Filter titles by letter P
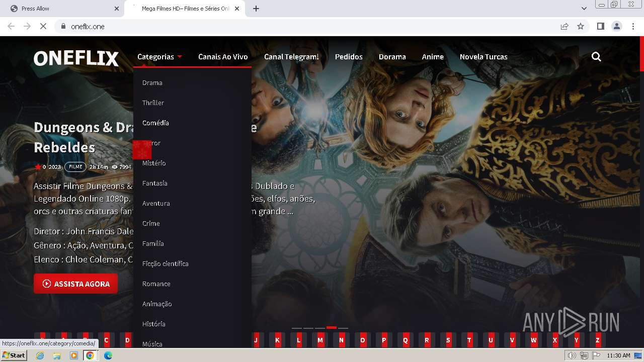The image size is (644, 362). click(384, 340)
